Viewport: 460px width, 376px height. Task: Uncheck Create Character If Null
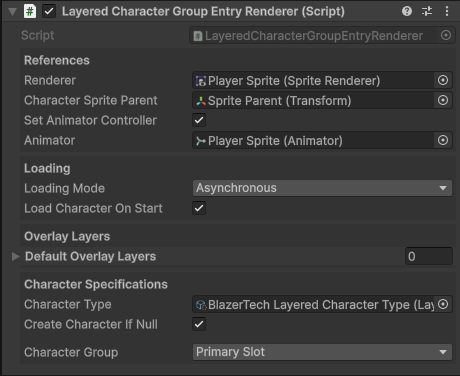click(199, 324)
